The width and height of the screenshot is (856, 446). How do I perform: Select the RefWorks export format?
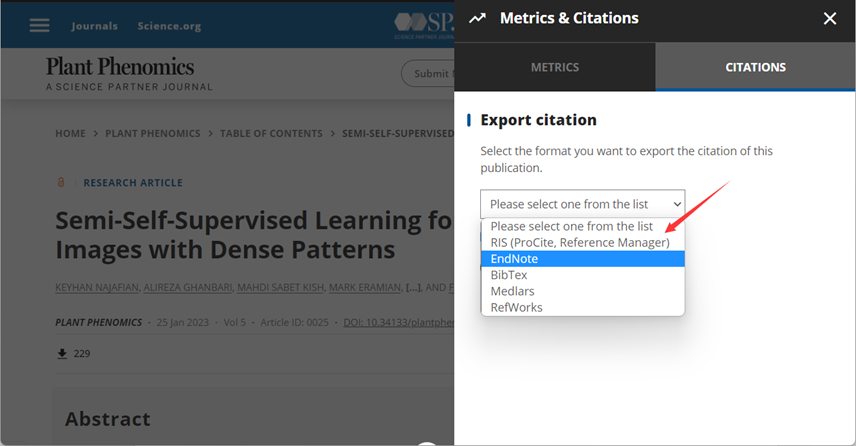pyautogui.click(x=582, y=308)
